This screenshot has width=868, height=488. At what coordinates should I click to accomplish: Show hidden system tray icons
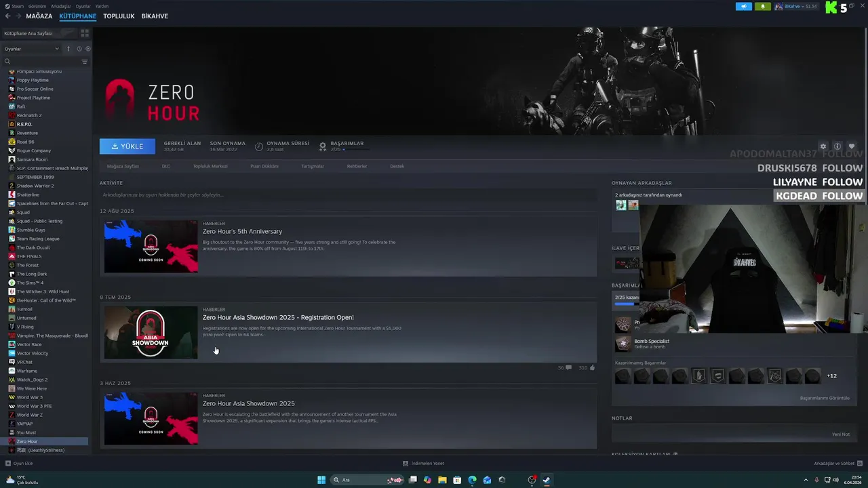804,480
